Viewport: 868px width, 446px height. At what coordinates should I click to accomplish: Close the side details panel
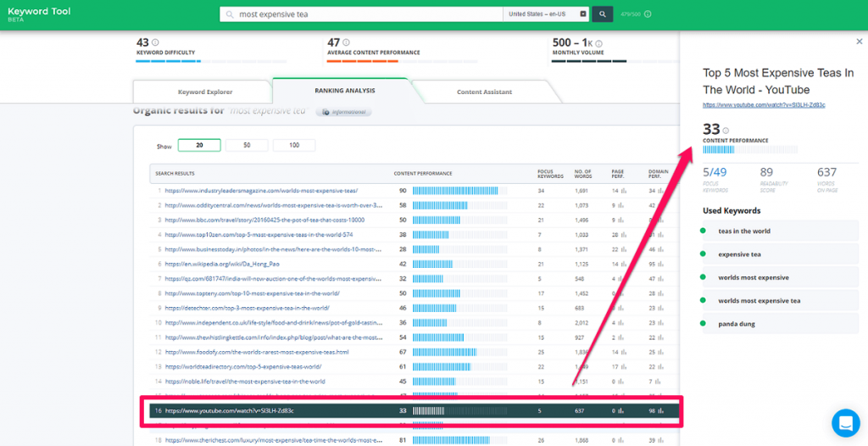pos(860,41)
